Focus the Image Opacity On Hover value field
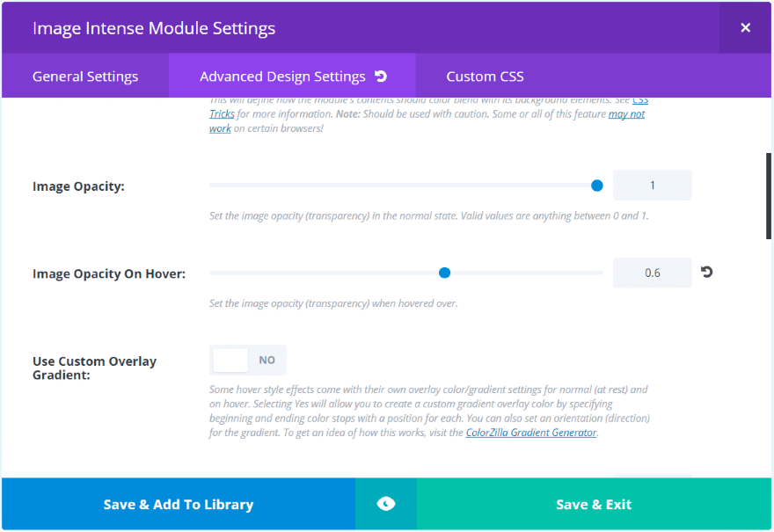The width and height of the screenshot is (774, 532). (652, 273)
